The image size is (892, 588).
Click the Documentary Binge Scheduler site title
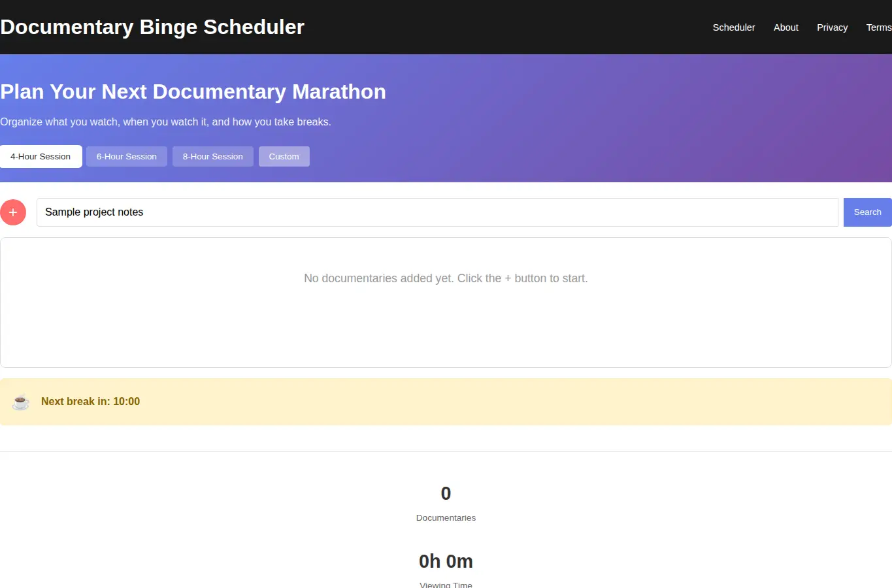(152, 27)
